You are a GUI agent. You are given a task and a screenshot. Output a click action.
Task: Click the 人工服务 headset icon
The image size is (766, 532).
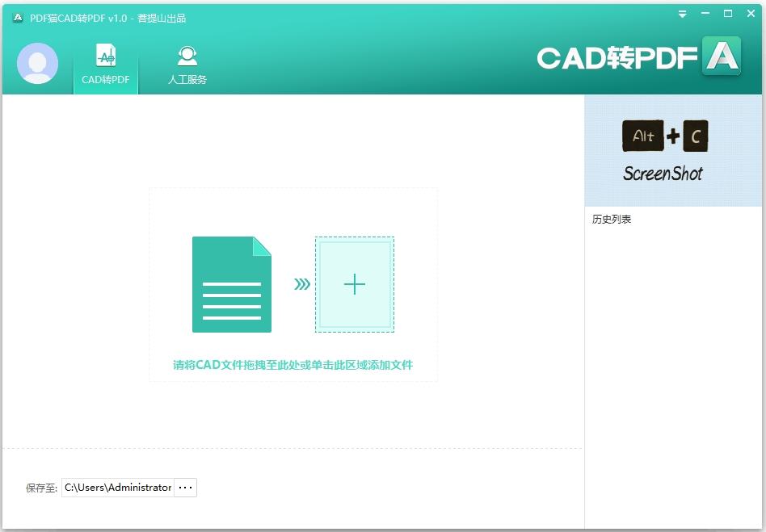click(187, 55)
